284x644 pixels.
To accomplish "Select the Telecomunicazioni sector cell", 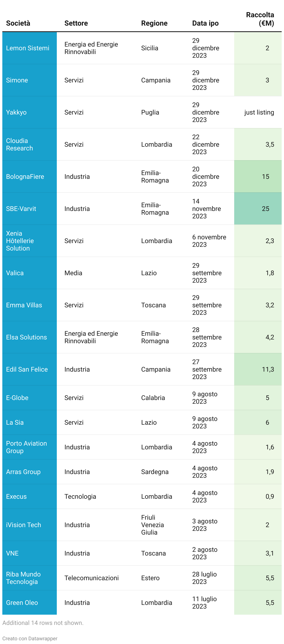I will pos(91,578).
